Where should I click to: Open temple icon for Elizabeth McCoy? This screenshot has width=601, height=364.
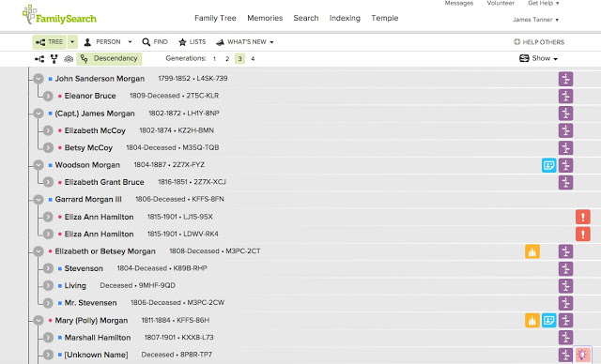[565, 130]
